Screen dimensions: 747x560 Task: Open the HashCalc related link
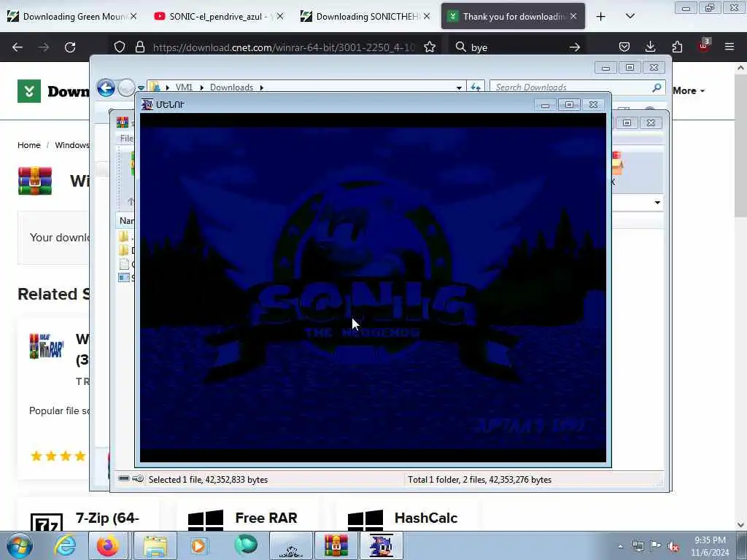pos(426,518)
